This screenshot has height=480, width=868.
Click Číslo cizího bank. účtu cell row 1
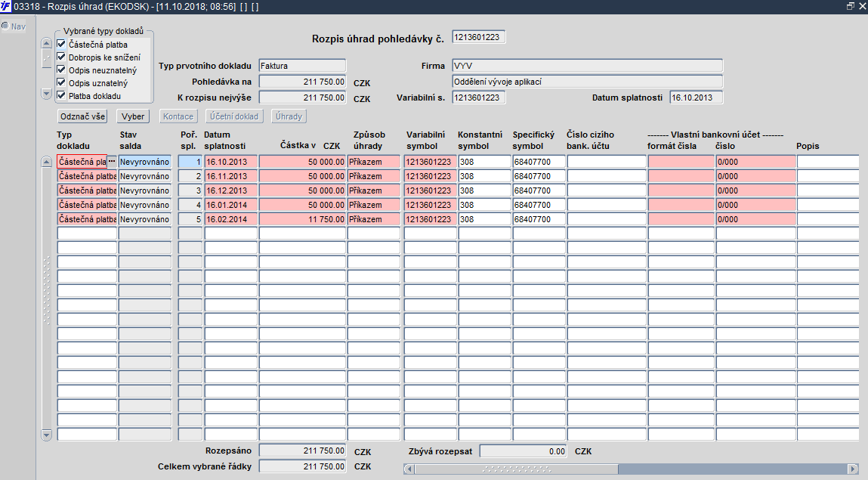click(607, 162)
